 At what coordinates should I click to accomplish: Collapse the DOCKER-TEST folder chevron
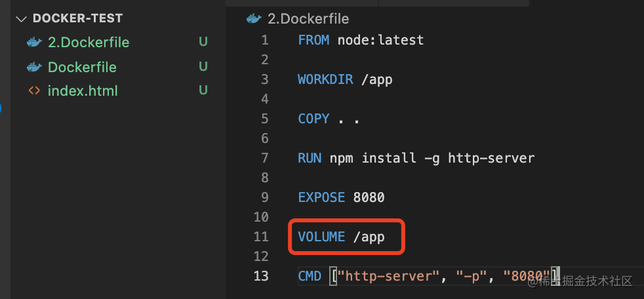point(21,19)
